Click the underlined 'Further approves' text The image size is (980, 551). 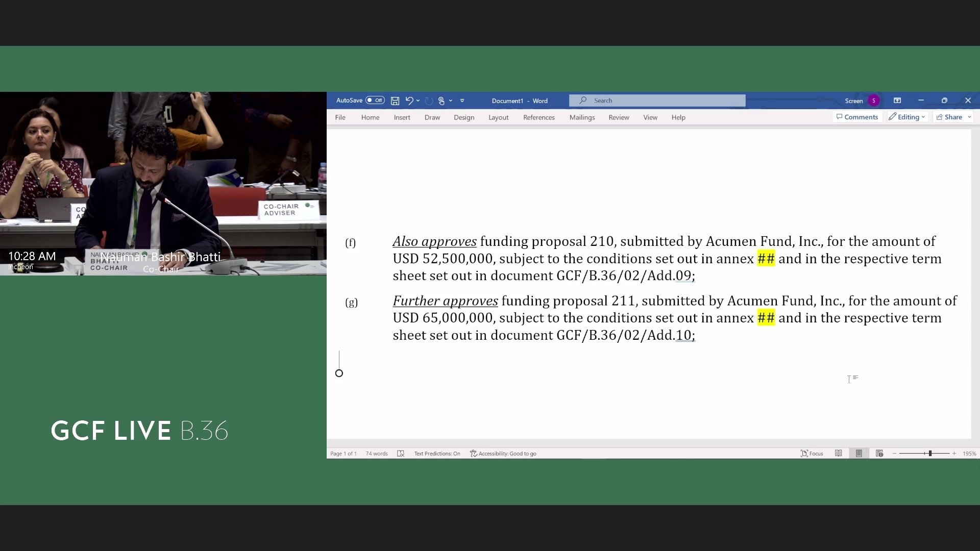coord(445,301)
